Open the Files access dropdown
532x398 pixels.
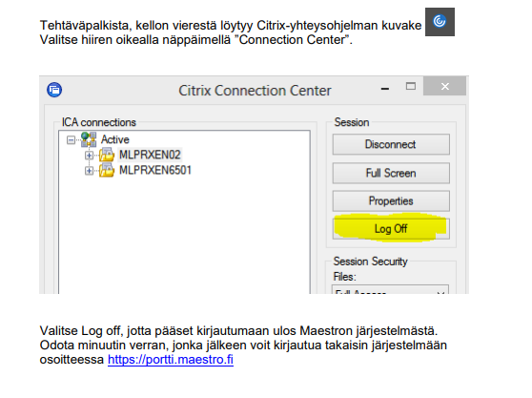390,289
